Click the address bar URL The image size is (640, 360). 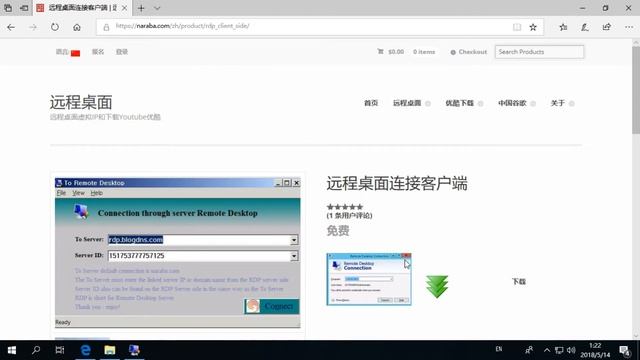point(182,26)
